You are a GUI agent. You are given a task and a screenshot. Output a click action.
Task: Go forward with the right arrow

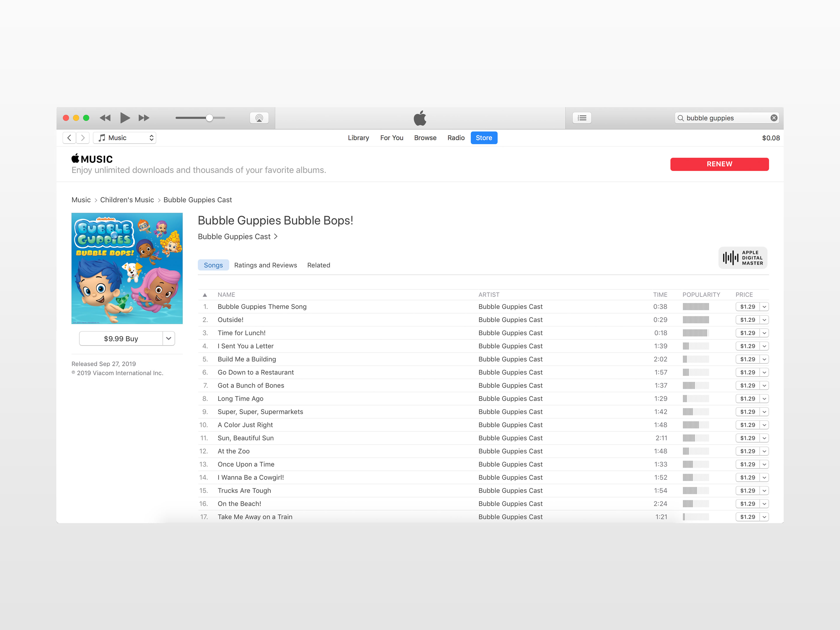point(83,138)
